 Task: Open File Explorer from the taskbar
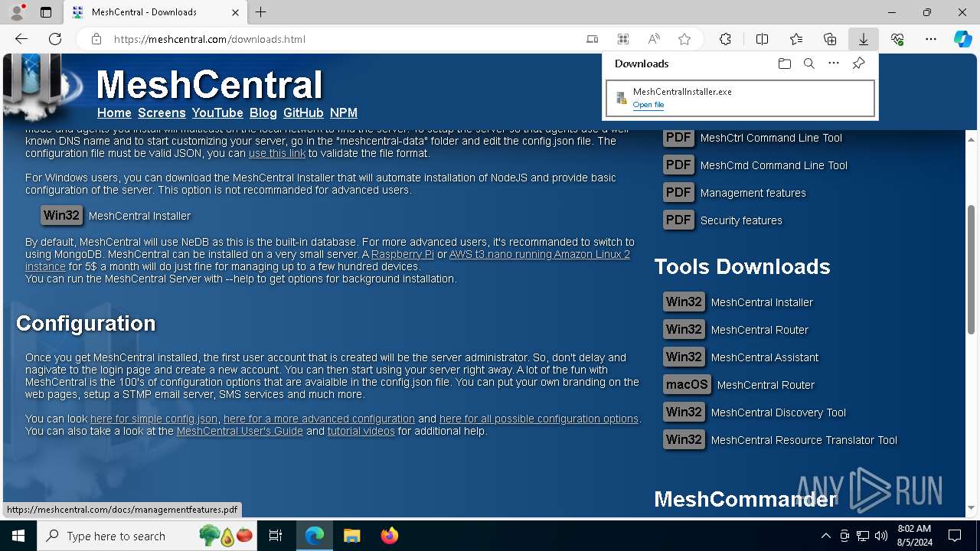click(351, 536)
